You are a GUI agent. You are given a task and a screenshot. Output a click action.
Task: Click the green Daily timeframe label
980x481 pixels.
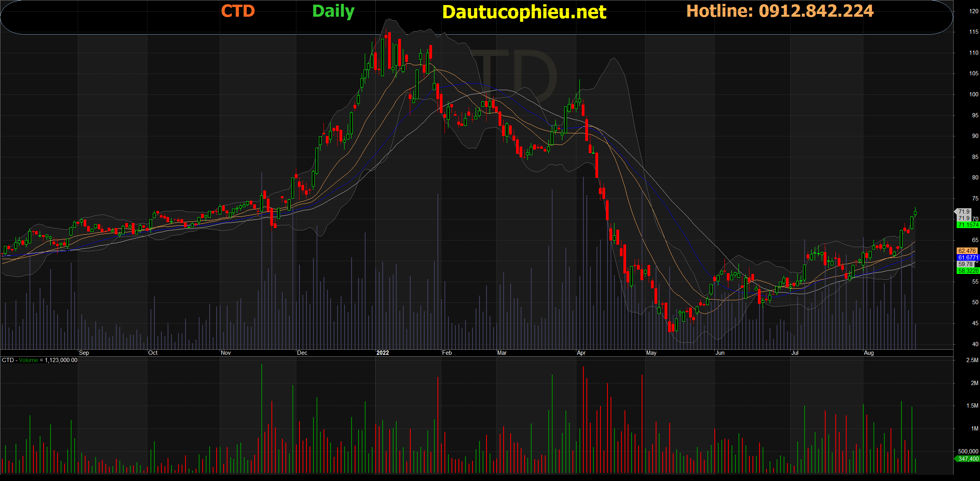click(333, 11)
